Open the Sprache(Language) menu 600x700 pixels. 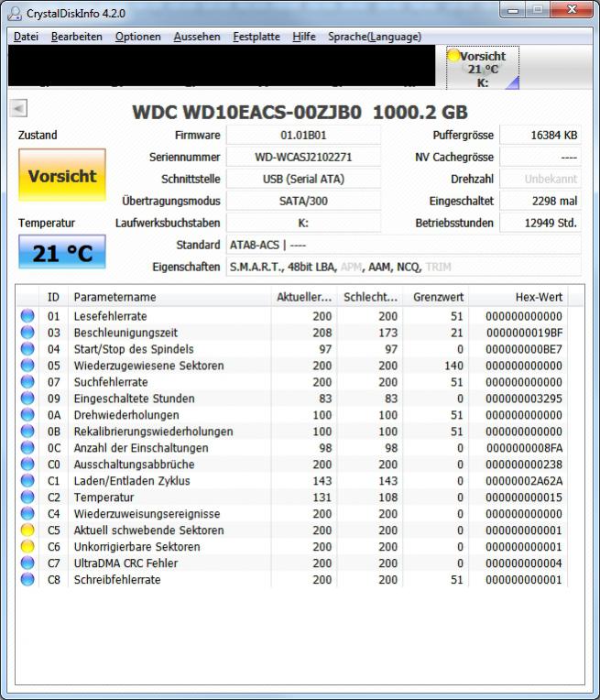click(375, 37)
